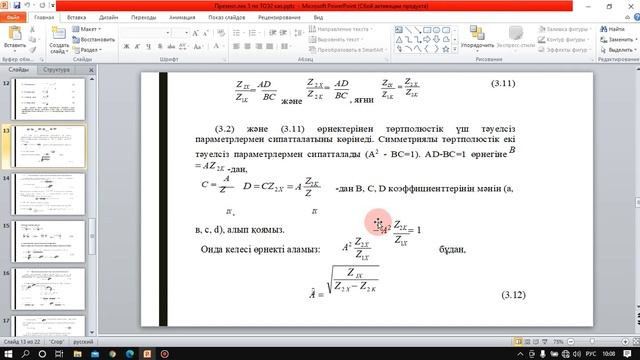Decrease the list indent level

coord(273,33)
